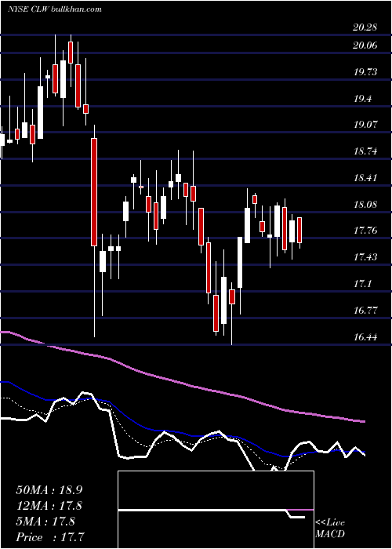Click the last red candlestick on the right
The height and width of the screenshot is (549, 392).
pos(299,230)
